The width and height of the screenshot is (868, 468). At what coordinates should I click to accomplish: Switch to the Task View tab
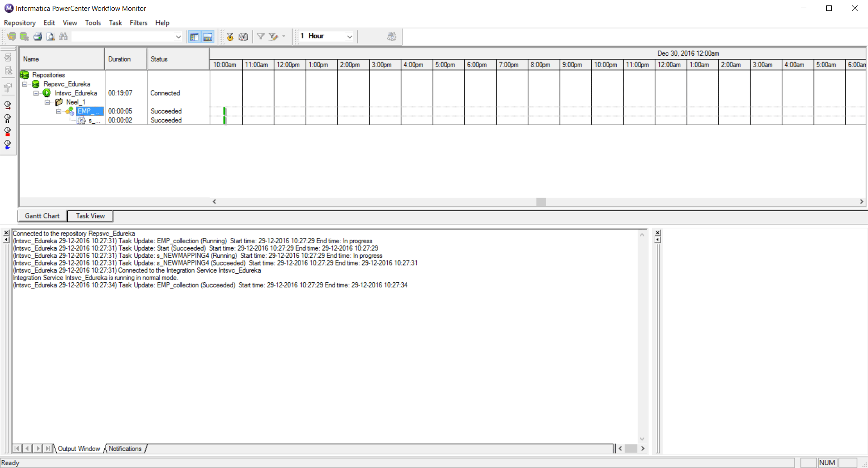click(90, 216)
